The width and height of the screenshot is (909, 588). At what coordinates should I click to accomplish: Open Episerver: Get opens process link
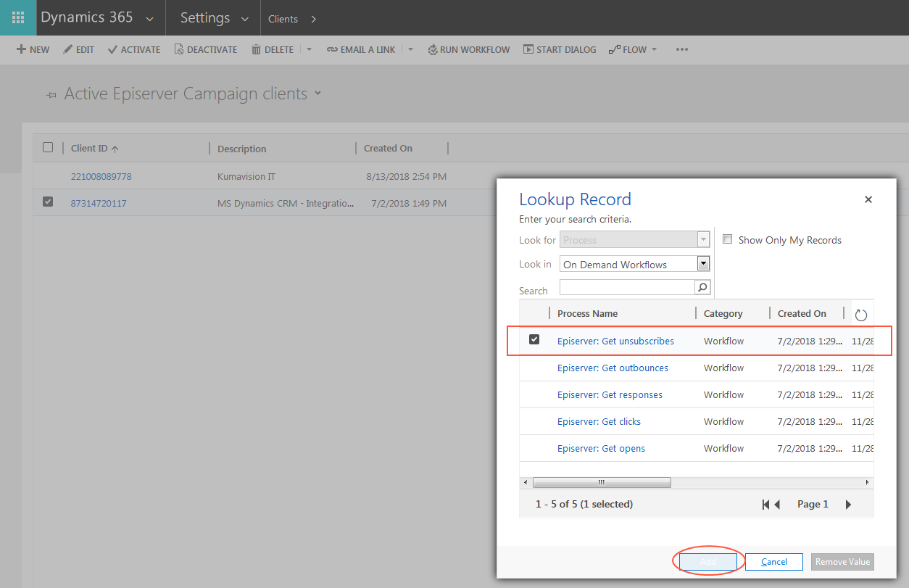[601, 448]
